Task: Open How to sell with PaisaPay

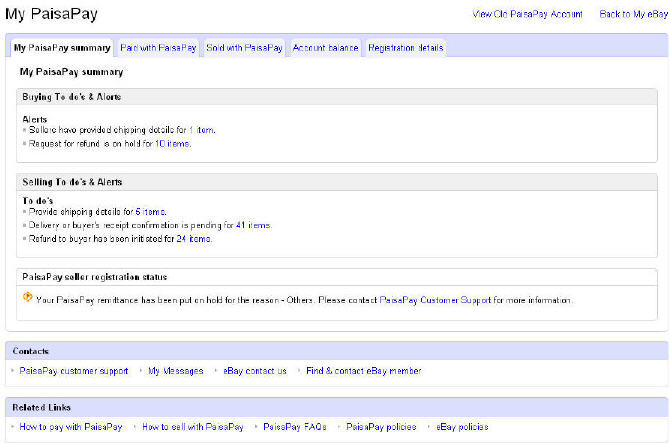Action: coord(192,427)
